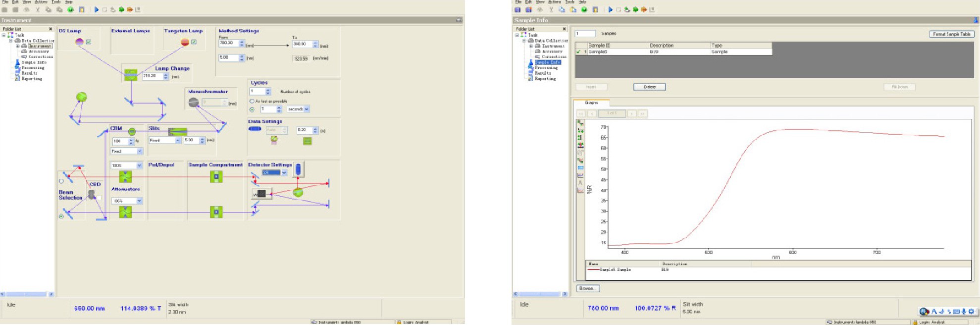Toggle the Tungsten Lamp checkbox
This screenshot has height=325, width=980.
click(x=194, y=42)
